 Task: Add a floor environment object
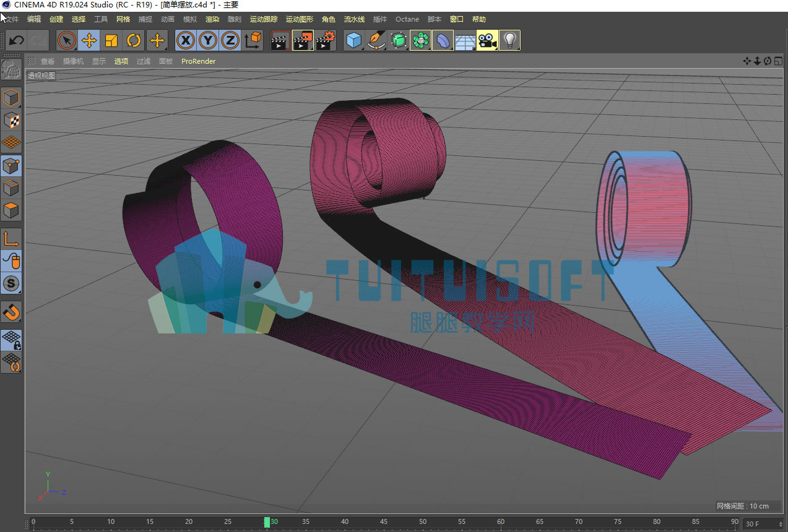pyautogui.click(x=465, y=41)
